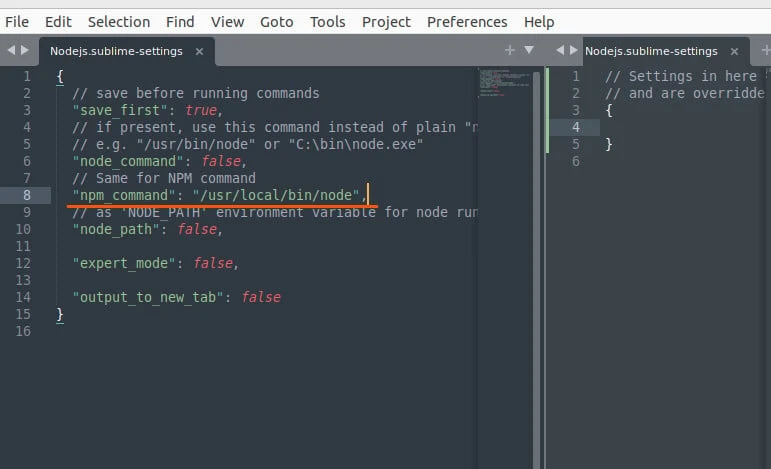
Task: Close the right Nodejs.sublime-settings tab
Action: click(x=733, y=51)
